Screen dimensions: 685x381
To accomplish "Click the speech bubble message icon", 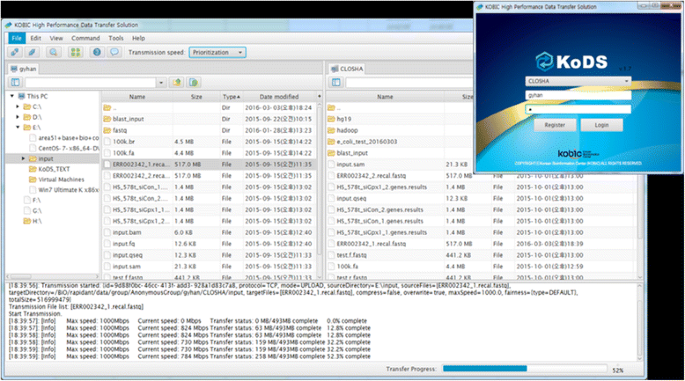I will tap(114, 52).
